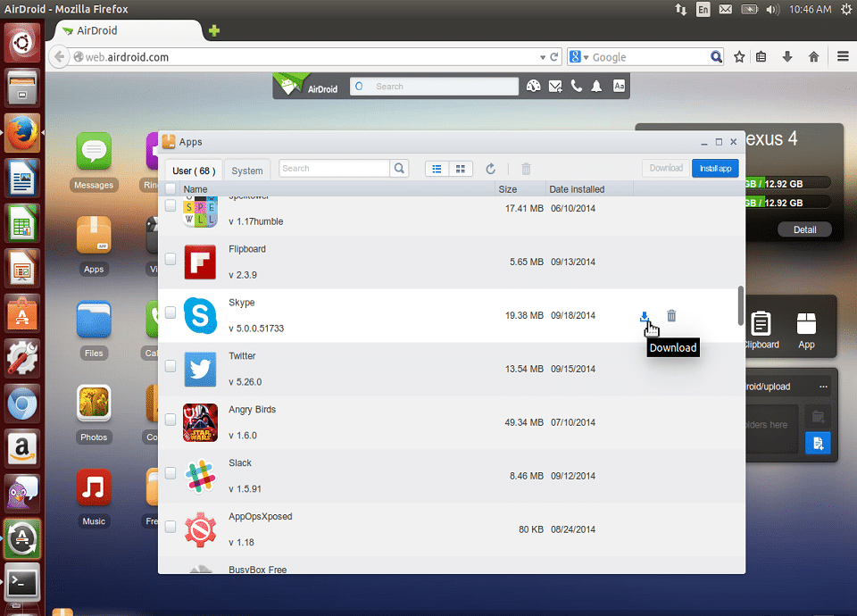Open the Music desktop icon
Viewport: 857px width, 616px height.
point(94,488)
